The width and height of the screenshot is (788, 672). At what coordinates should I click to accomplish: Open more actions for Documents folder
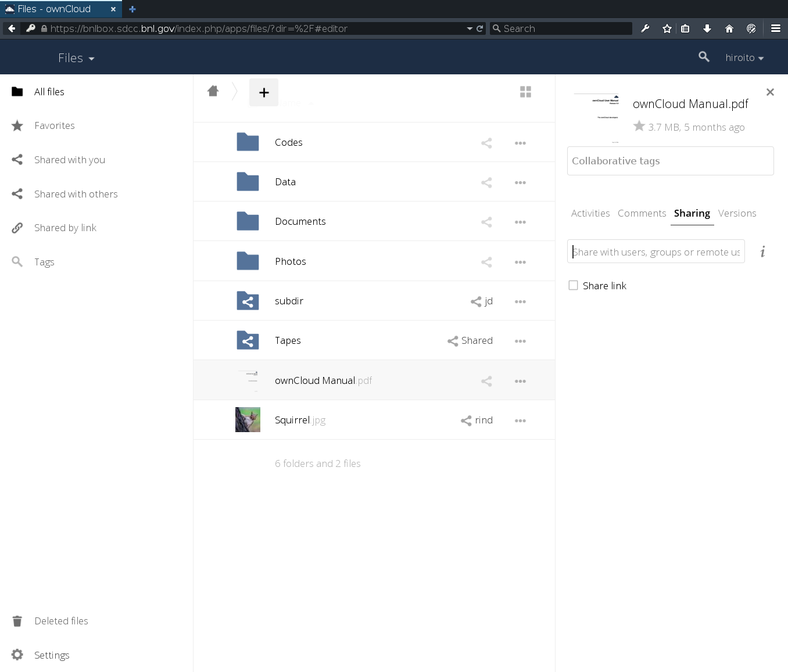pyautogui.click(x=520, y=222)
